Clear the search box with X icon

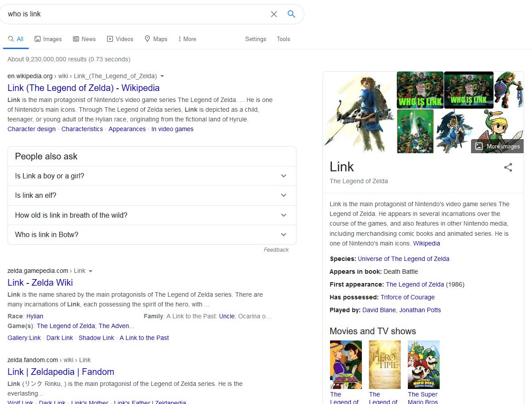[x=274, y=14]
